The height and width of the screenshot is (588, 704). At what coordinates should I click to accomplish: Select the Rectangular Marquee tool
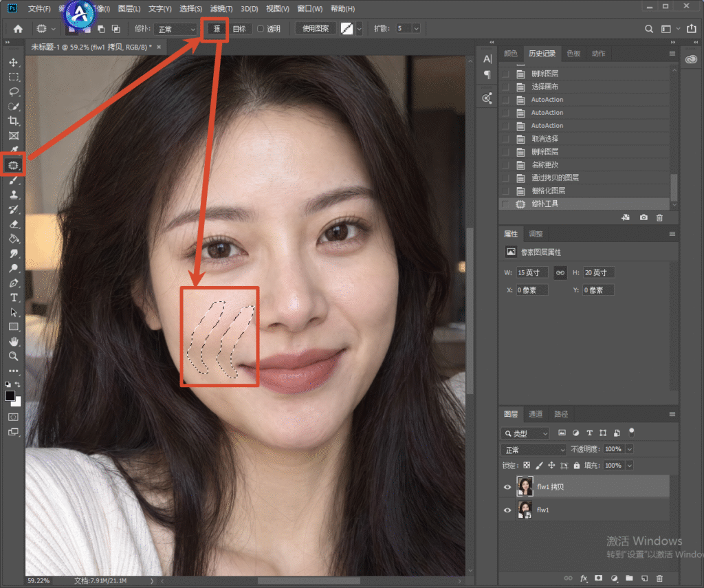click(14, 77)
